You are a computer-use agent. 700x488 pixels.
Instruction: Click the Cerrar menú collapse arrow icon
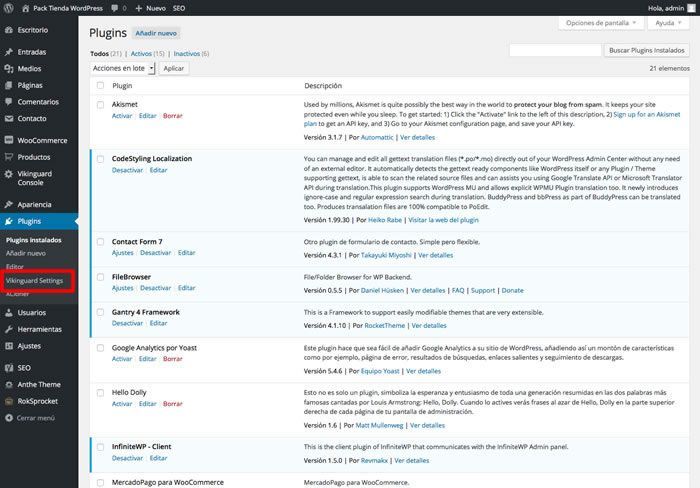point(8,418)
